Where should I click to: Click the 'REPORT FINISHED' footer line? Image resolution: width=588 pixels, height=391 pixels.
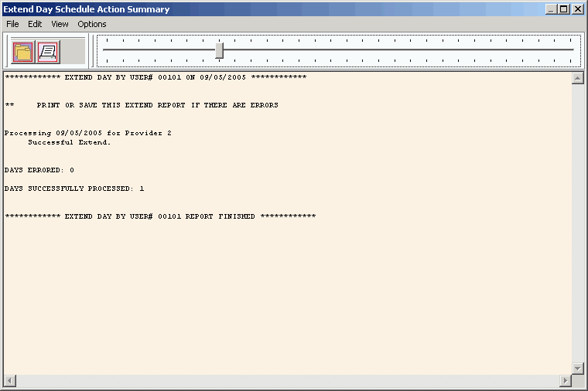pos(160,216)
